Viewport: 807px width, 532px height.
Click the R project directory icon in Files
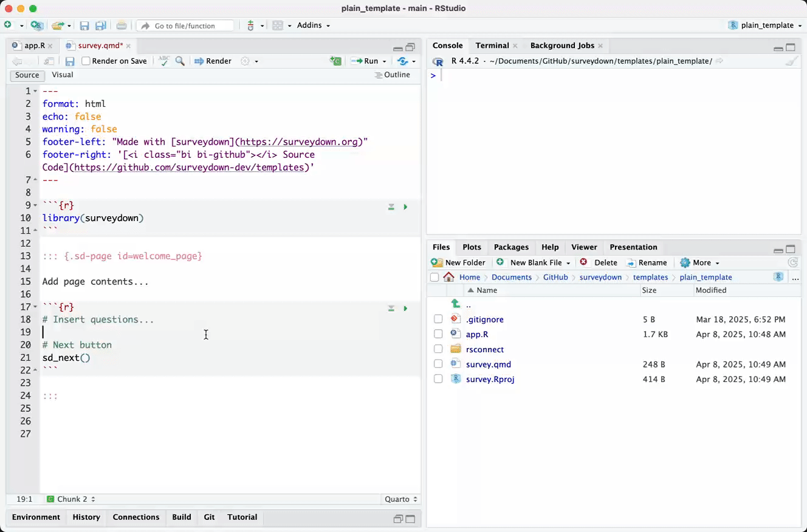tap(778, 277)
